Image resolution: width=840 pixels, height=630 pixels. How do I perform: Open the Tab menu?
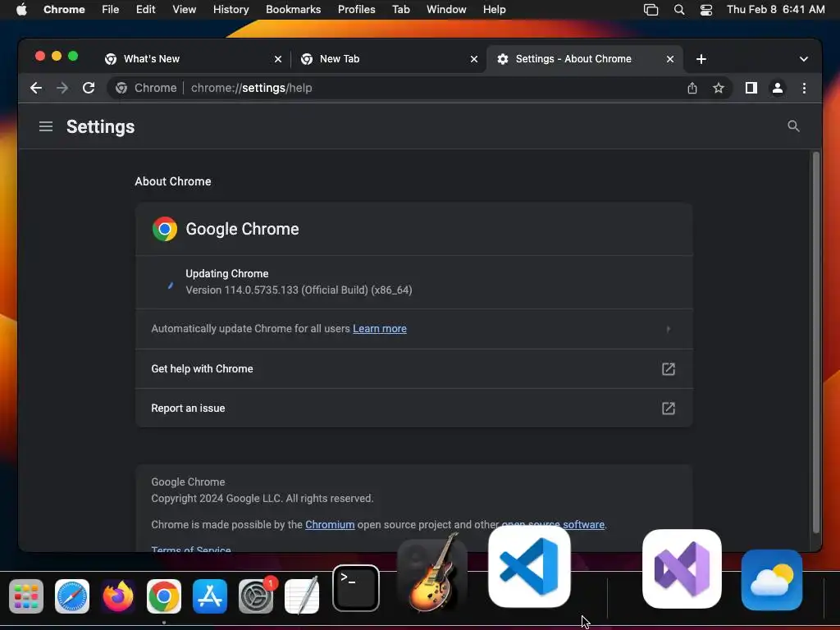[400, 10]
